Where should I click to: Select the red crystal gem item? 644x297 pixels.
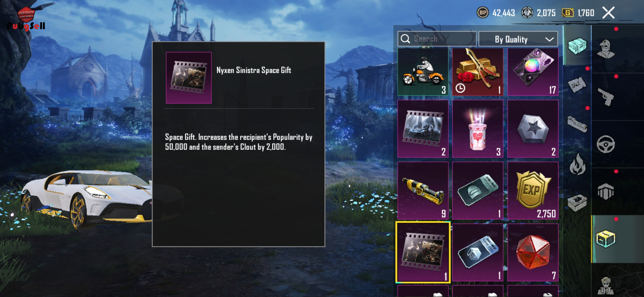click(x=533, y=252)
